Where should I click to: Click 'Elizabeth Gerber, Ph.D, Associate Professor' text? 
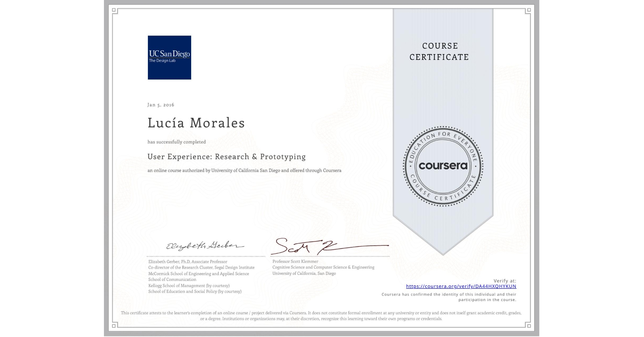coord(188,261)
